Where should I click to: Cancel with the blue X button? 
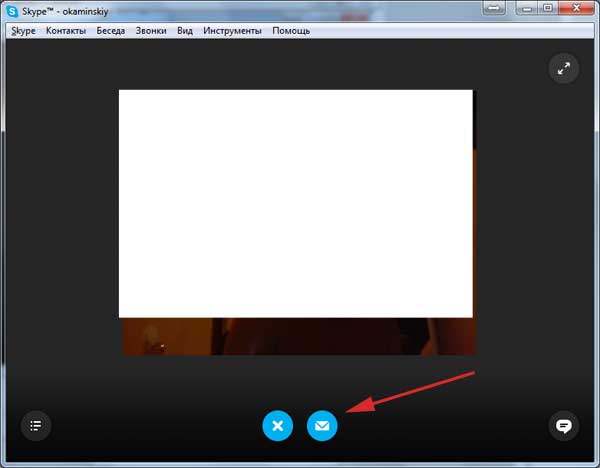278,426
